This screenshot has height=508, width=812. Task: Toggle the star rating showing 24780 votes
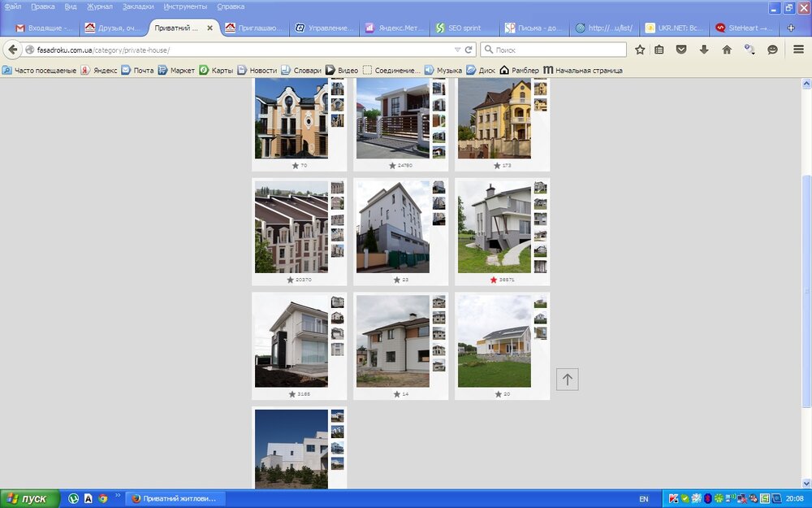tap(392, 166)
